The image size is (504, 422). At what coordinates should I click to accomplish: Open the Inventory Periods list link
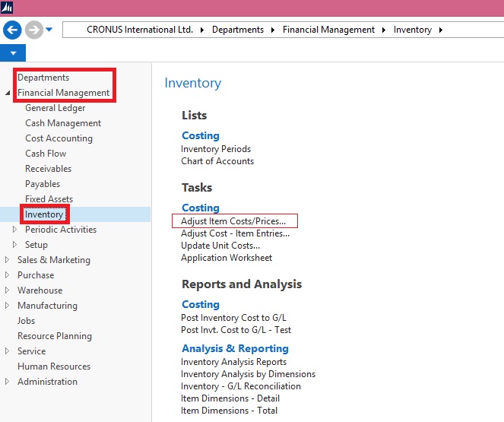point(216,149)
